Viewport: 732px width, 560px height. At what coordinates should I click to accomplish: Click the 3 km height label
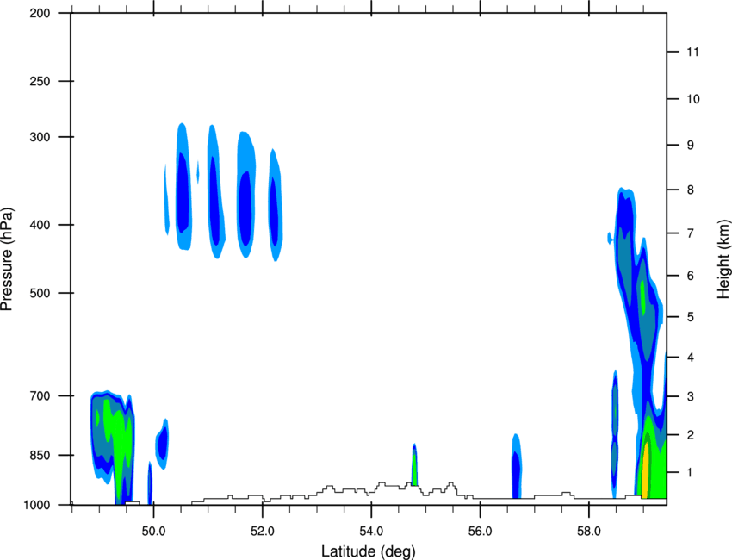pyautogui.click(x=691, y=396)
